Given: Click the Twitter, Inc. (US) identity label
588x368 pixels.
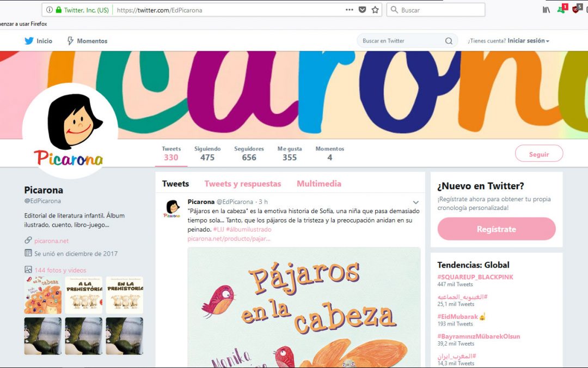Looking at the screenshot, I should pyautogui.click(x=86, y=10).
